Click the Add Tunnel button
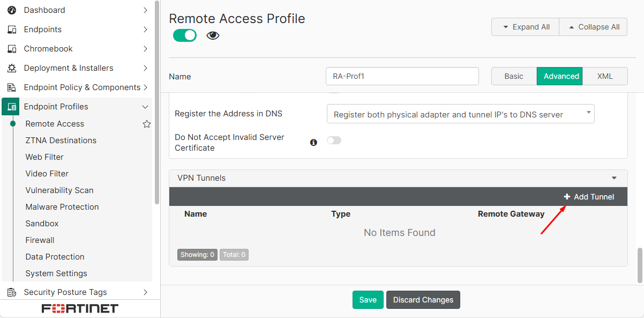644x318 pixels. coord(589,196)
